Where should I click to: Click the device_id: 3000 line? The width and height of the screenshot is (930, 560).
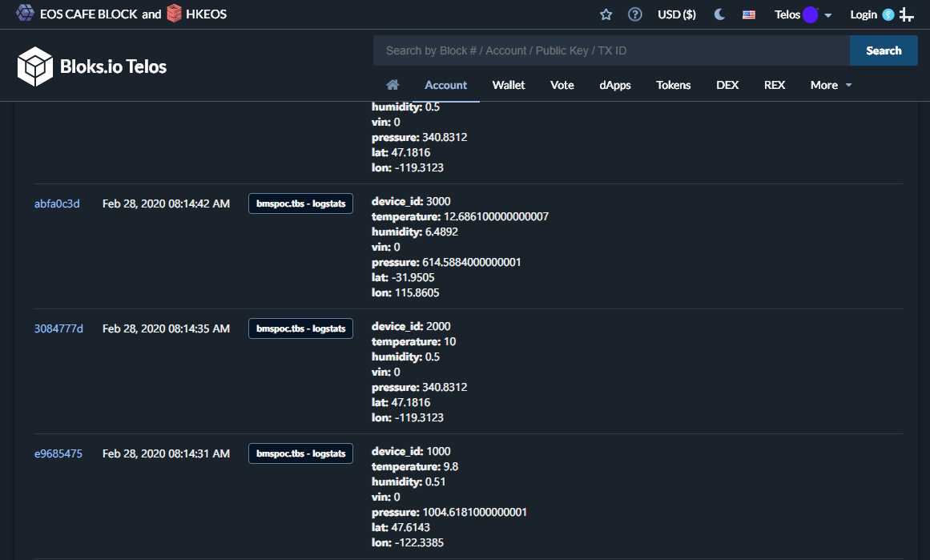(x=411, y=201)
